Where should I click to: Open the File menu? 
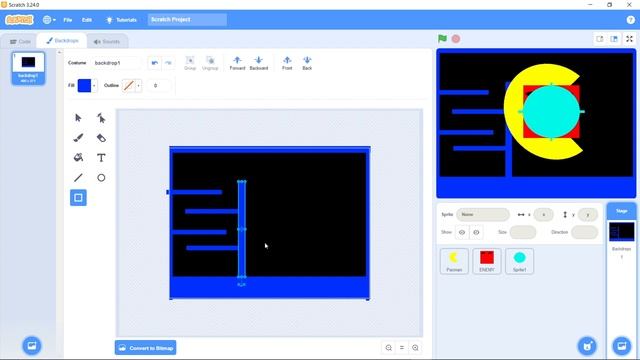pos(68,20)
